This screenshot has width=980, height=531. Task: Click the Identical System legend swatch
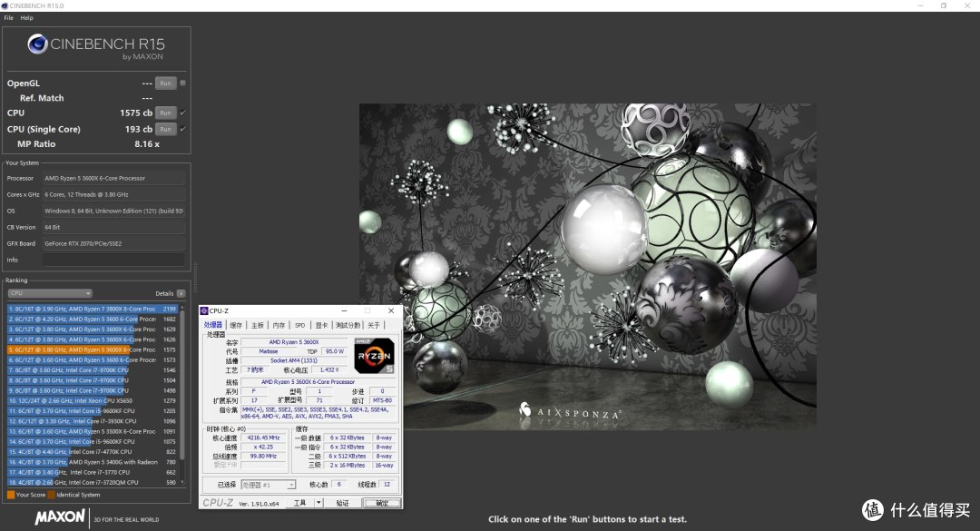51,495
